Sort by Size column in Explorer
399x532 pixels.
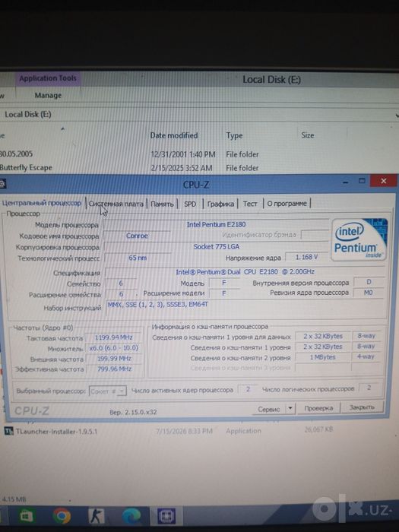307,135
